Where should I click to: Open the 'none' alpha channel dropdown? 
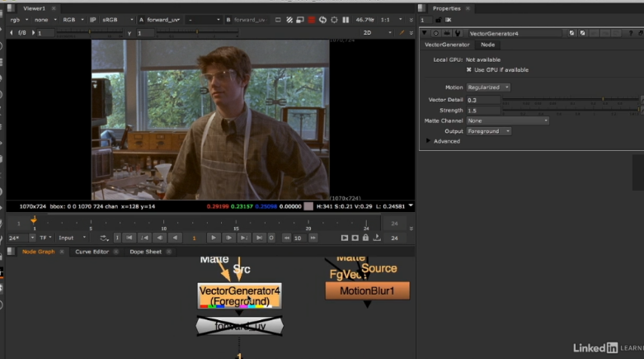tap(45, 20)
